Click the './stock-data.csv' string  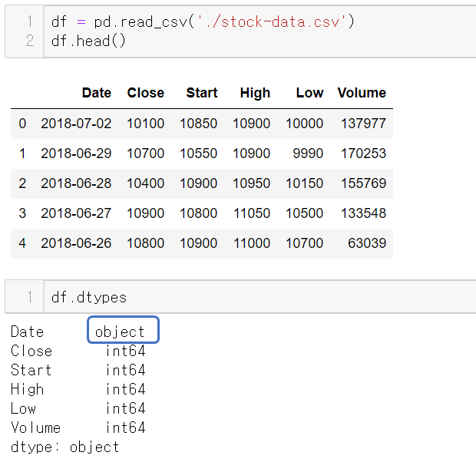[271, 21]
